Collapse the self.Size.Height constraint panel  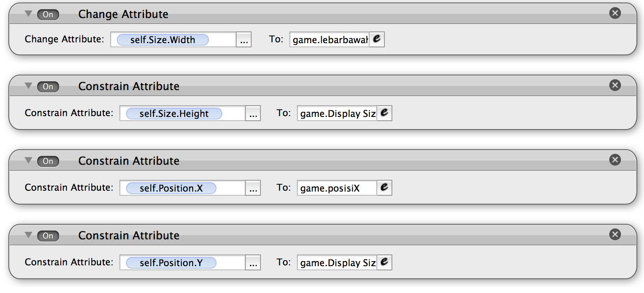(x=28, y=86)
